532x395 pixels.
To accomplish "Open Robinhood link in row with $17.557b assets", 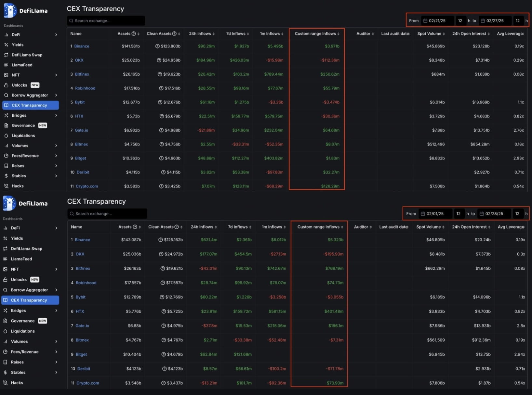I will (86, 283).
